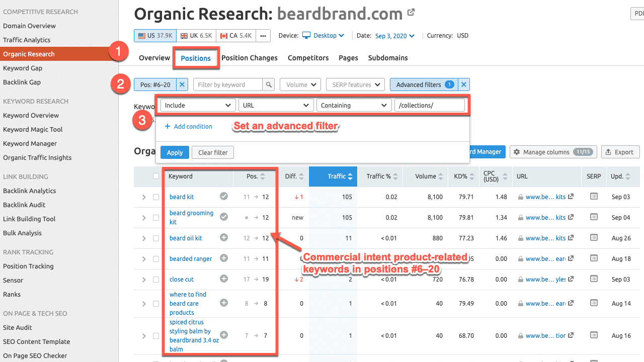Remove the Pos: #6–20 filter chip
This screenshot has height=362, width=644.
pos(182,85)
